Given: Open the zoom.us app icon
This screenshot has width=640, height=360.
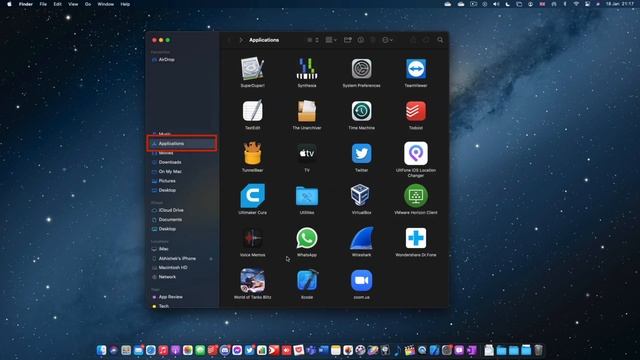Looking at the screenshot, I should pyautogui.click(x=362, y=280).
